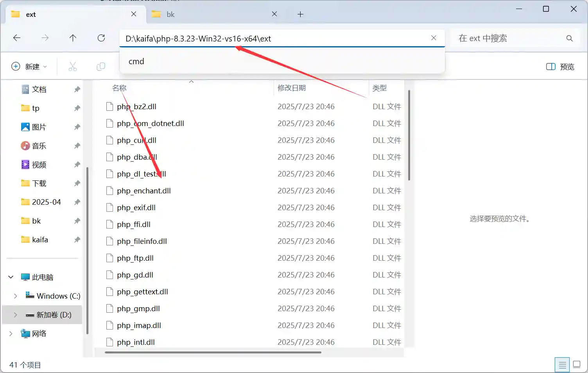Switch to details view in the status bar
This screenshot has height=373, width=588.
(562, 364)
